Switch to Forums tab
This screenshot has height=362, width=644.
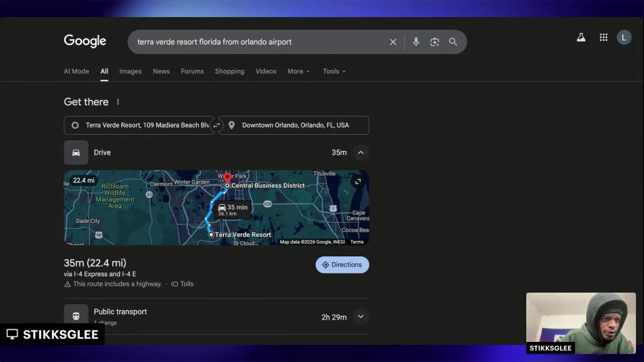(x=192, y=71)
